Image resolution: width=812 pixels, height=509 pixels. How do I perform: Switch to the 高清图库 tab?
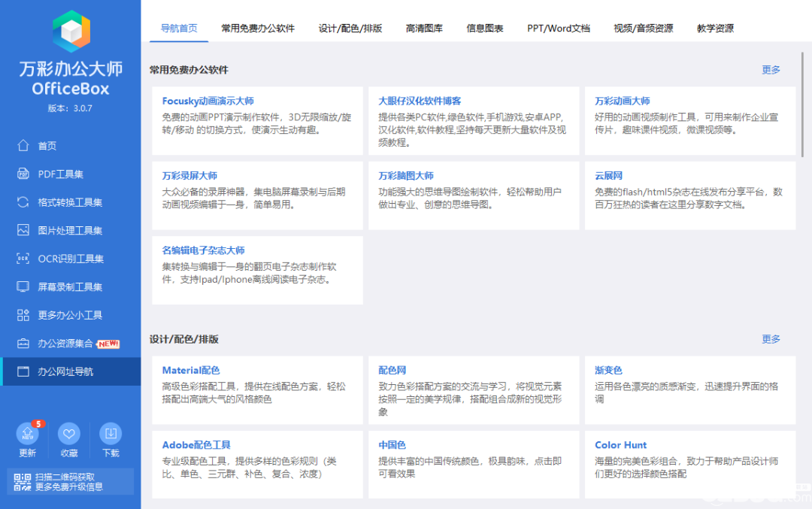[424, 29]
